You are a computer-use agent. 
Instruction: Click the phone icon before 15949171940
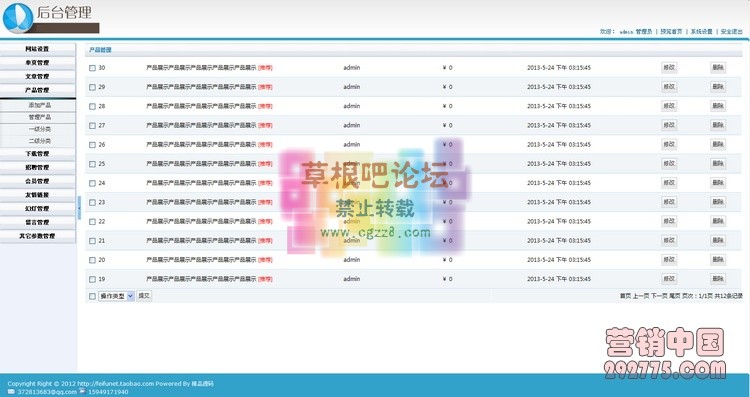click(x=82, y=391)
